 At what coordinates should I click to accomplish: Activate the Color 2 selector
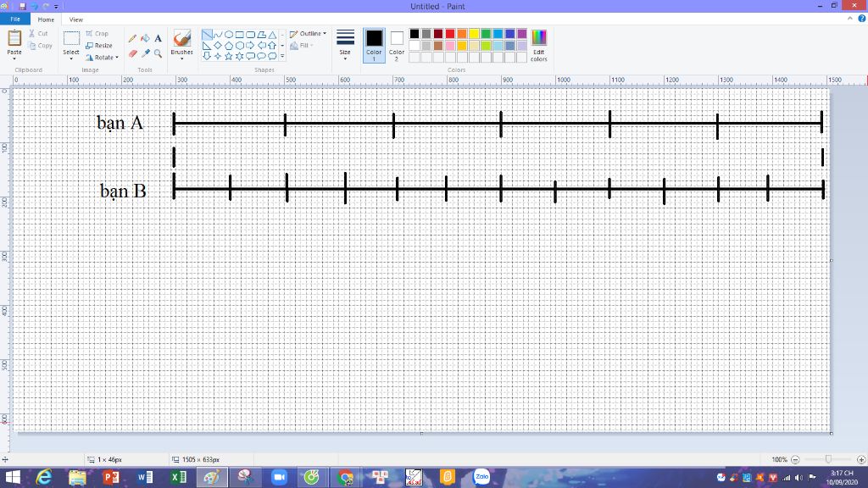pos(397,46)
